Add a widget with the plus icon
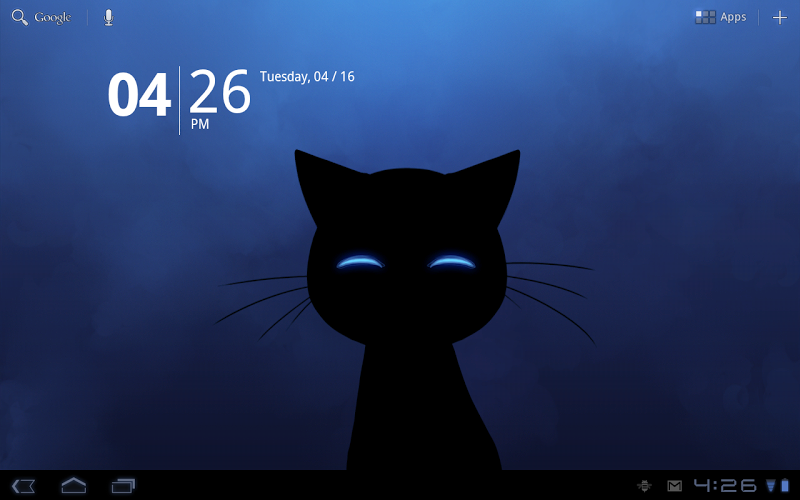 pos(780,18)
